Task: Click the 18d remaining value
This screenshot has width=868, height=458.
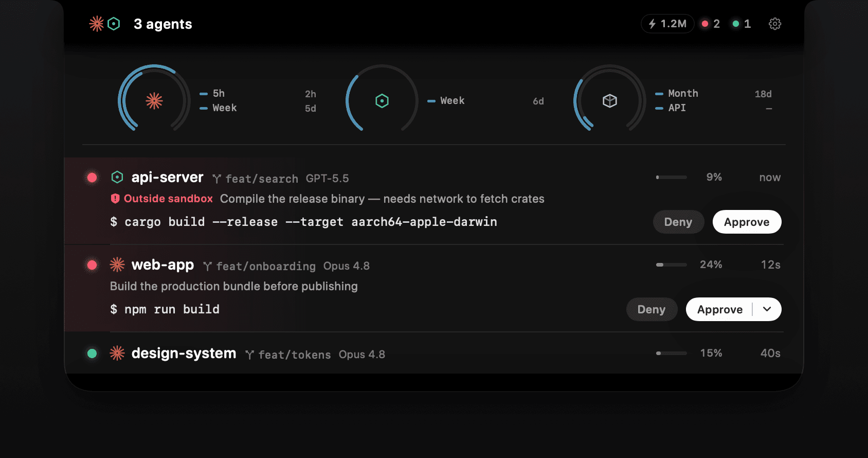Action: pyautogui.click(x=763, y=94)
